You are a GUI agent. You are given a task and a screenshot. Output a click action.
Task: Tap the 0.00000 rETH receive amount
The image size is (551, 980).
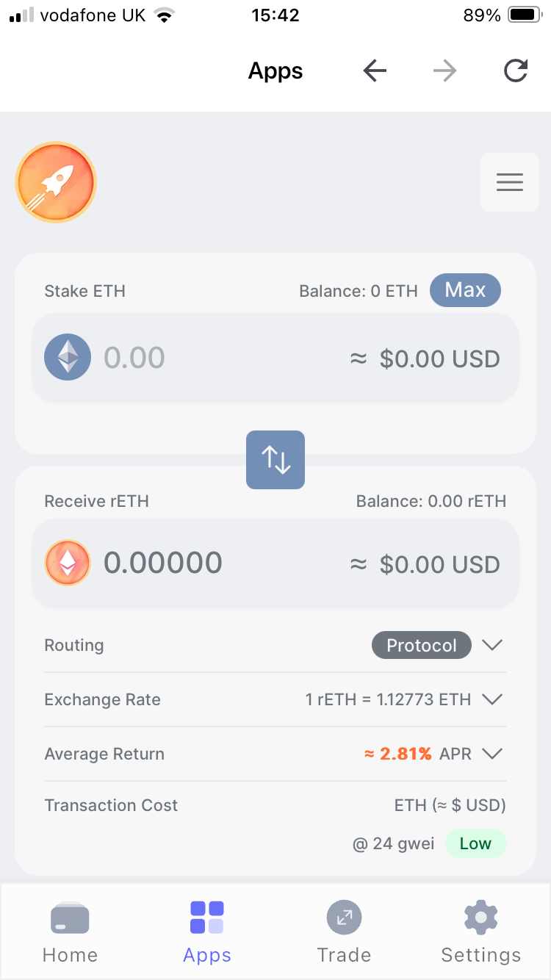(x=163, y=563)
